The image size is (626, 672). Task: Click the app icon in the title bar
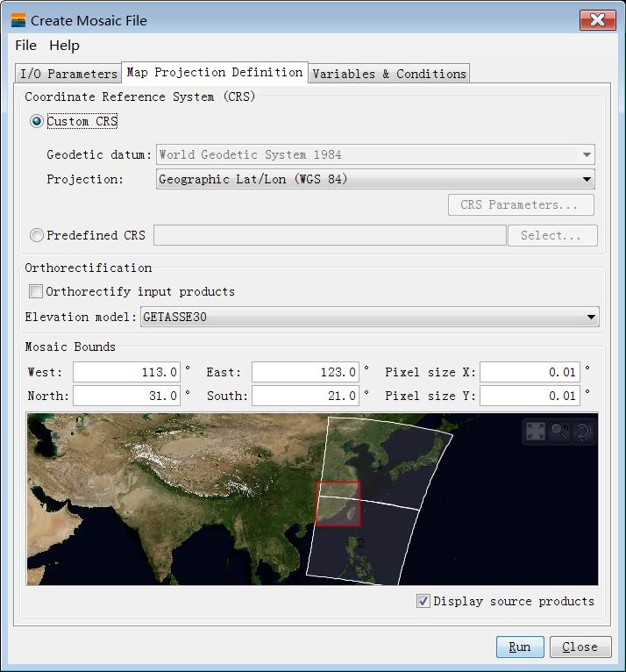pos(18,19)
